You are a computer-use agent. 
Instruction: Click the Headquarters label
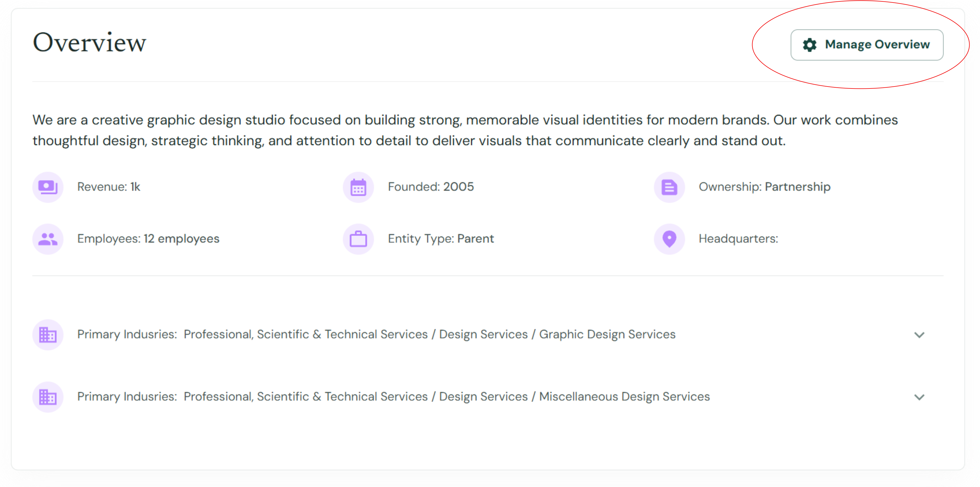point(738,239)
